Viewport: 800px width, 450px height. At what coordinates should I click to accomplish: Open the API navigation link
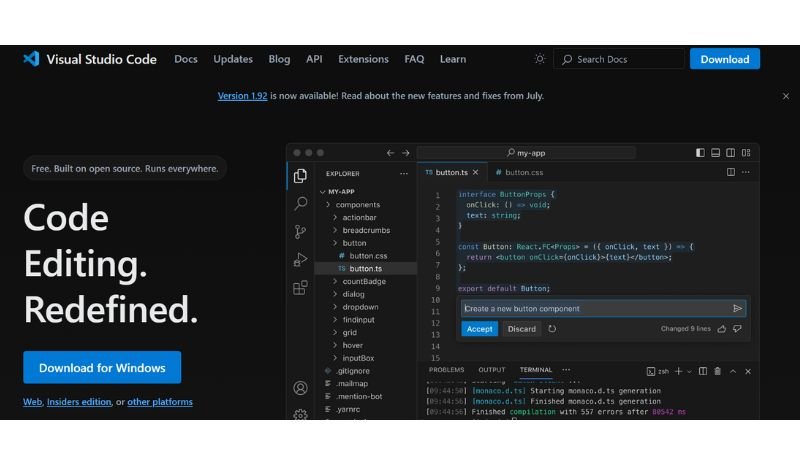[314, 59]
